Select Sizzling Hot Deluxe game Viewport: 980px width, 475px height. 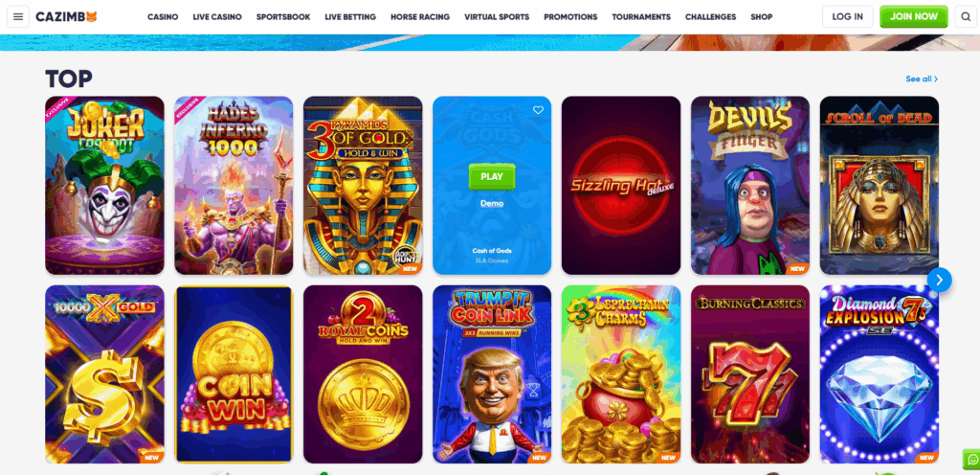pyautogui.click(x=620, y=186)
